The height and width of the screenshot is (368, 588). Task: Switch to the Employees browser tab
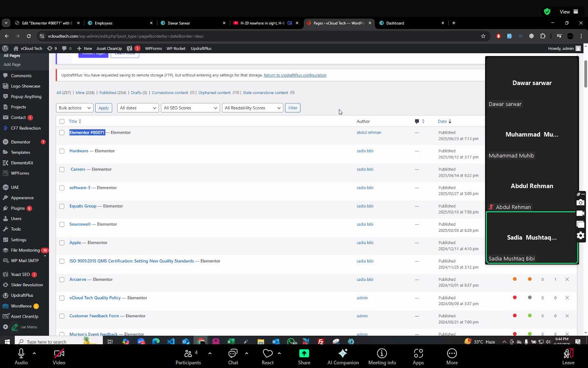120,23
